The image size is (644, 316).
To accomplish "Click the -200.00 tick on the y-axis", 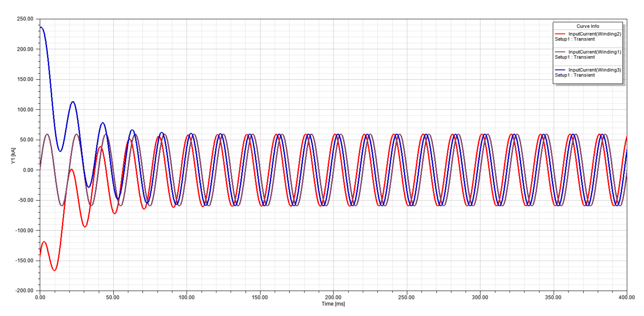I will 24,290.
